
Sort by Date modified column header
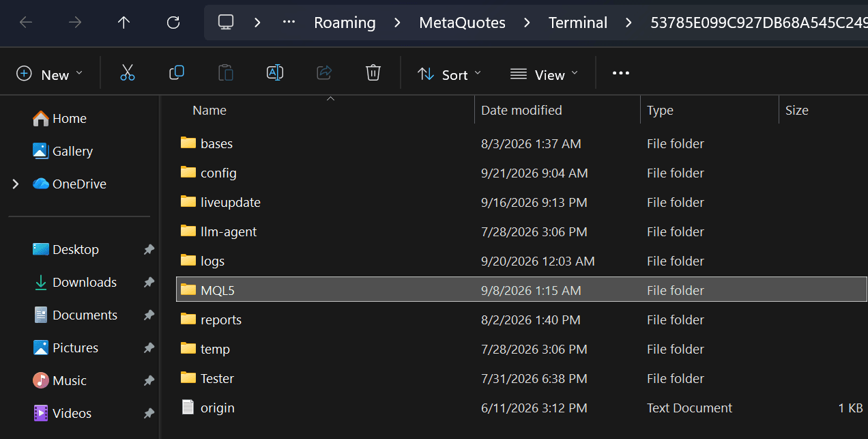click(x=521, y=110)
